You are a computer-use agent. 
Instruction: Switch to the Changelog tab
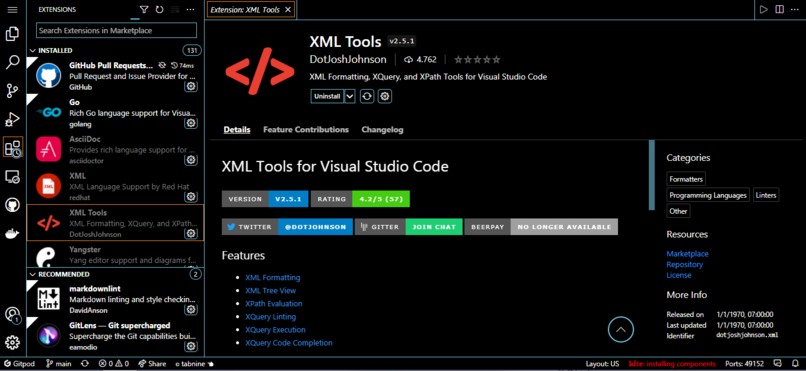click(382, 129)
